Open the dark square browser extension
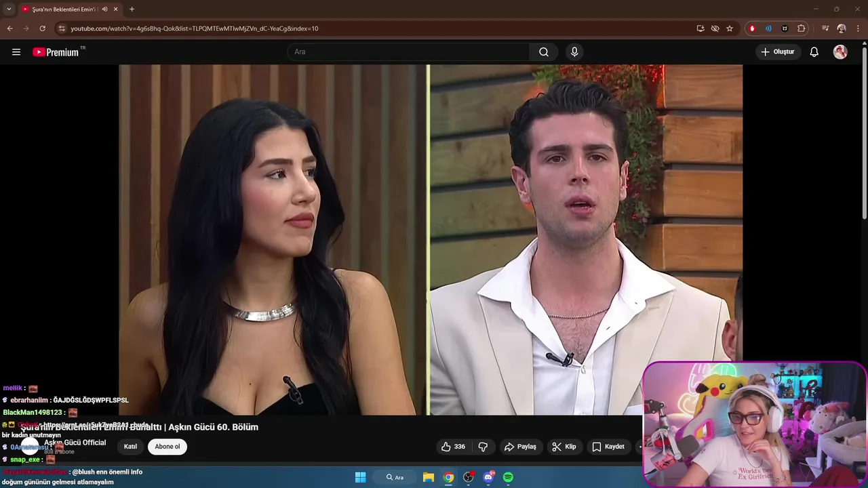The height and width of the screenshot is (488, 868). [x=785, y=28]
